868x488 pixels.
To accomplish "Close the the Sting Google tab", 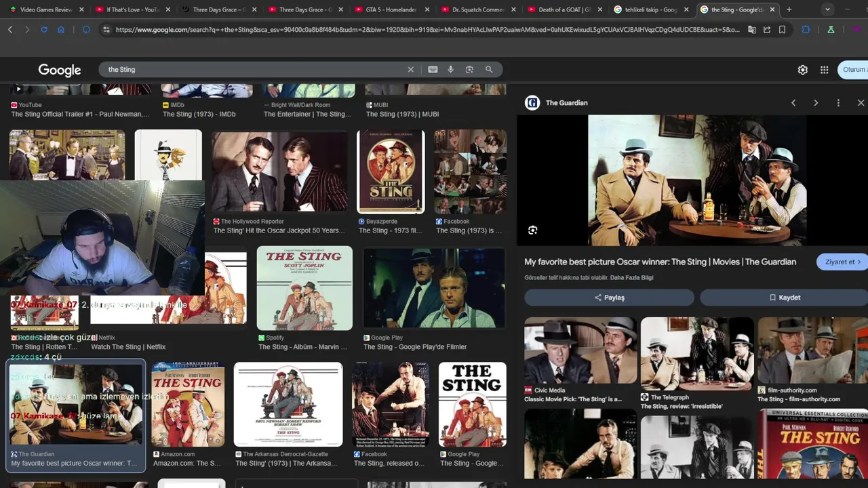I will 772,9.
